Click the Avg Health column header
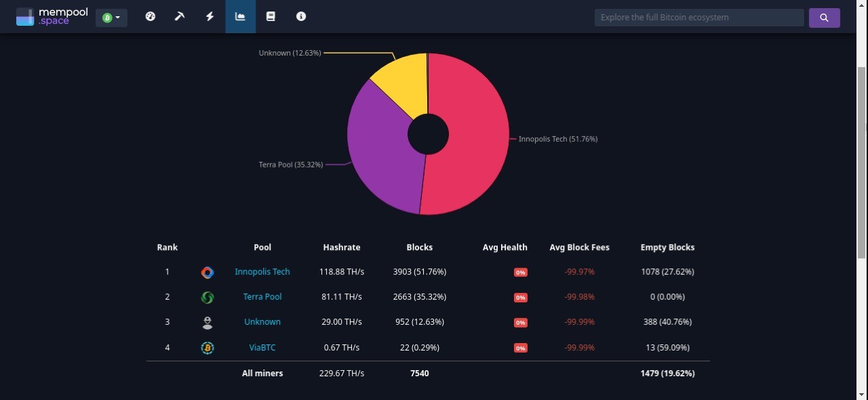Screen dimensions: 868x400 tap(505, 247)
